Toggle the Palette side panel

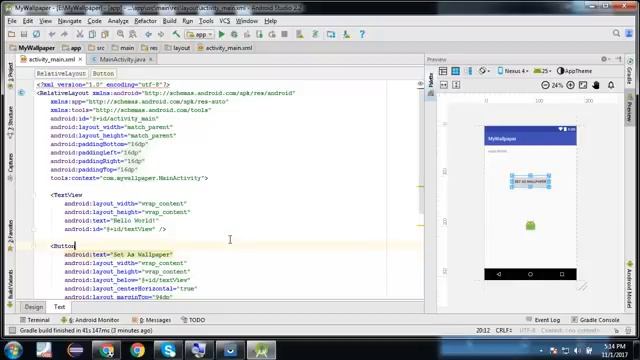pyautogui.click(x=431, y=85)
